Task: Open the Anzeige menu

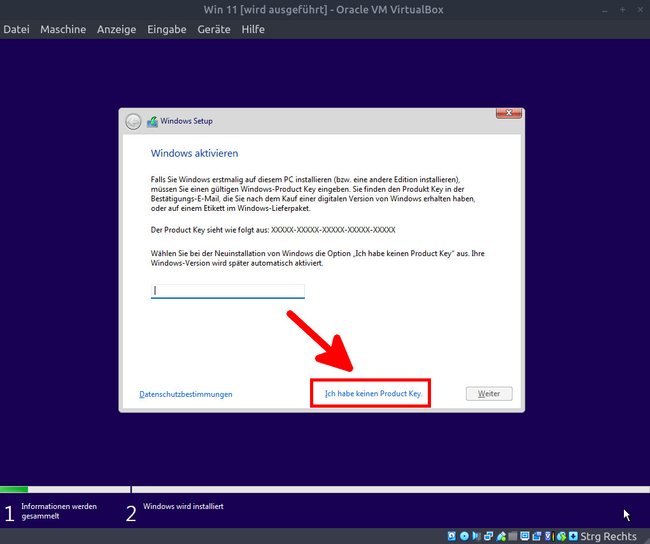Action: [116, 29]
